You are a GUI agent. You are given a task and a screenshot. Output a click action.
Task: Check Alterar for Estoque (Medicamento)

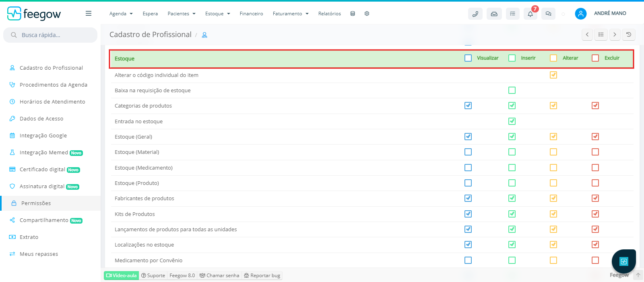[x=553, y=168]
